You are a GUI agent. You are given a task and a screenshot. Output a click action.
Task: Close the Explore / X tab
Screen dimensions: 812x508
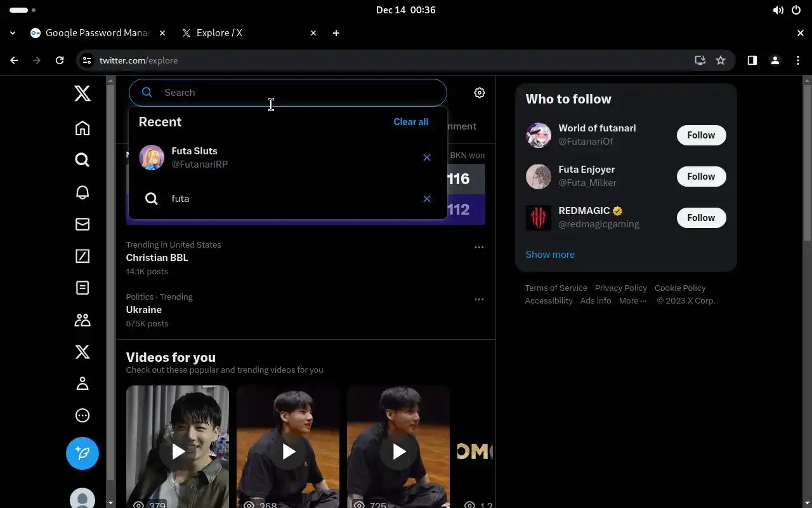pyautogui.click(x=313, y=33)
